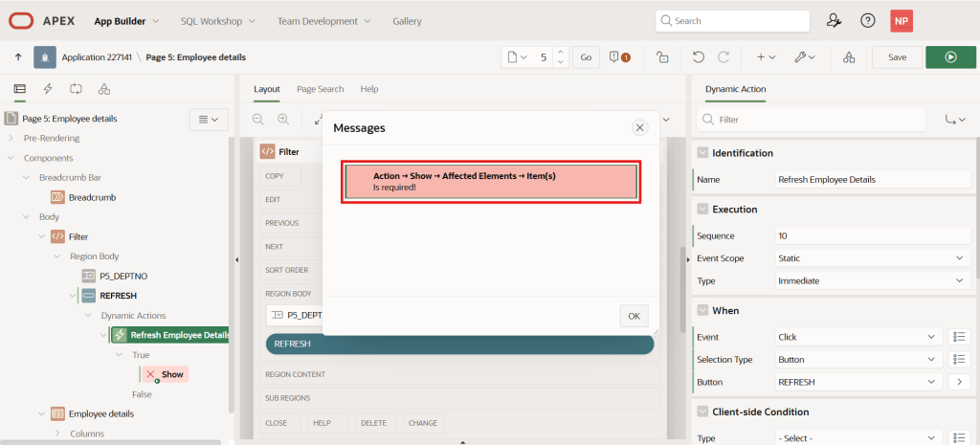The height and width of the screenshot is (445, 980).
Task: Collapse the When property group
Action: click(702, 311)
